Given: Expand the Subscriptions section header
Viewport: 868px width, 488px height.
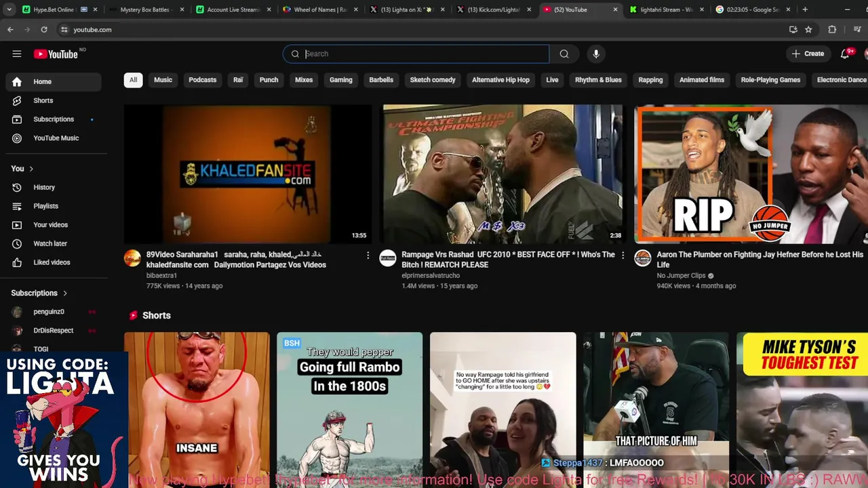Looking at the screenshot, I should point(39,293).
